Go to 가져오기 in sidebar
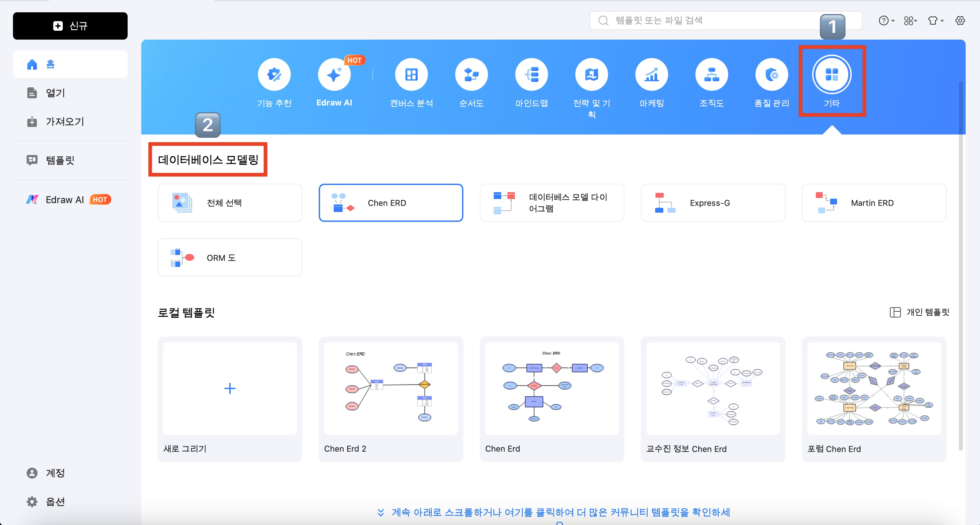The image size is (980, 525). click(x=64, y=122)
